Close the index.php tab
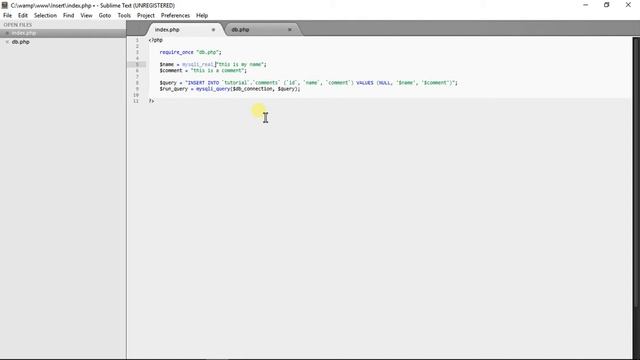The image size is (640, 360). point(213,30)
